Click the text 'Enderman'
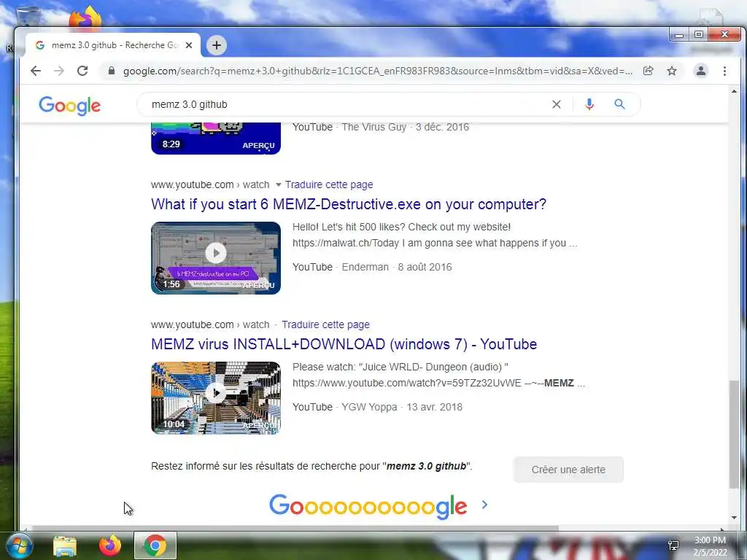The image size is (747, 560). [x=365, y=267]
